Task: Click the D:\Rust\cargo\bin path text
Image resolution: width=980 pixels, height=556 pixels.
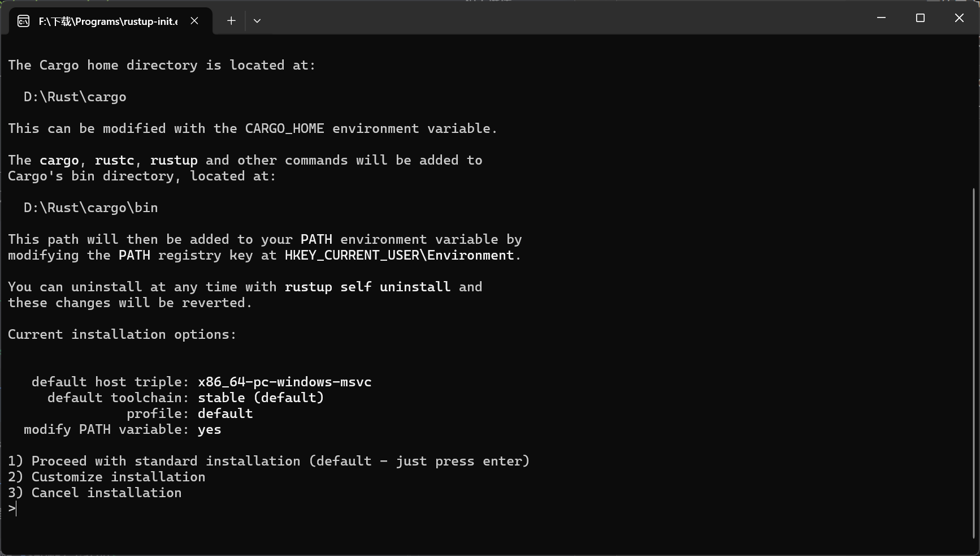Action: pyautogui.click(x=91, y=208)
